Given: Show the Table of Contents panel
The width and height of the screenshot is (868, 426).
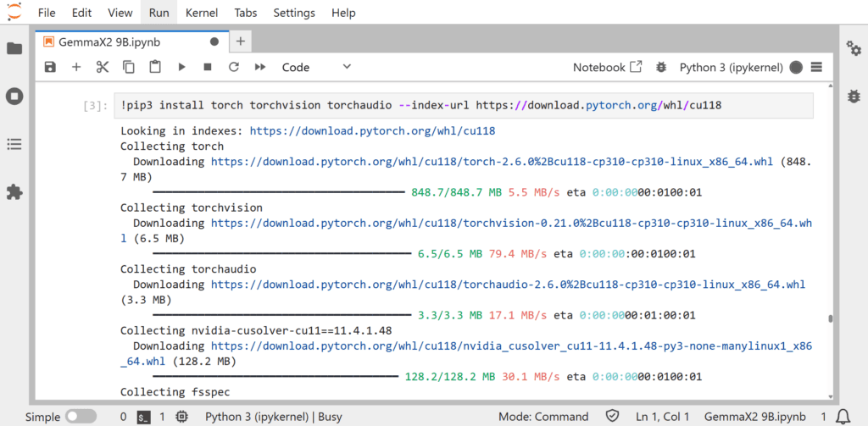Looking at the screenshot, I should (14, 145).
